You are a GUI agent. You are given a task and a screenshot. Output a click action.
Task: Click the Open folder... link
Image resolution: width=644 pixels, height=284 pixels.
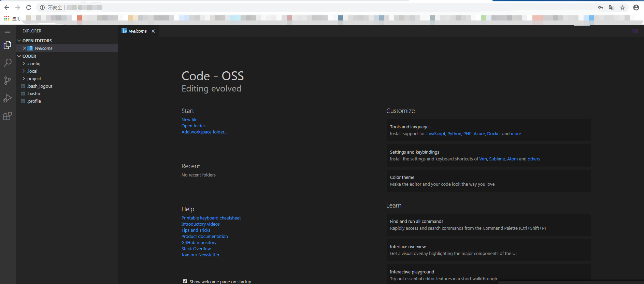point(195,126)
